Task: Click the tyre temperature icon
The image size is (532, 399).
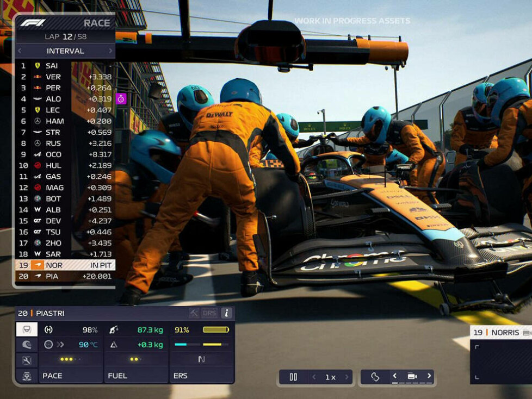Action: (x=48, y=345)
